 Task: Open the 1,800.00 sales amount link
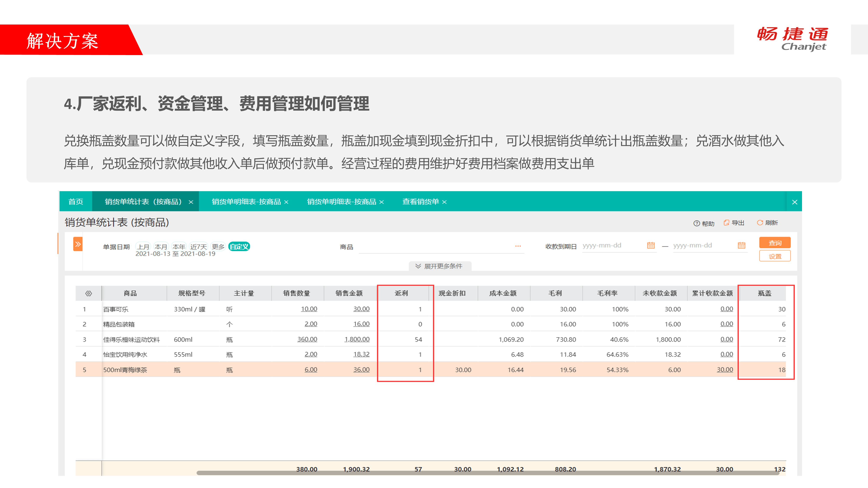[357, 339]
